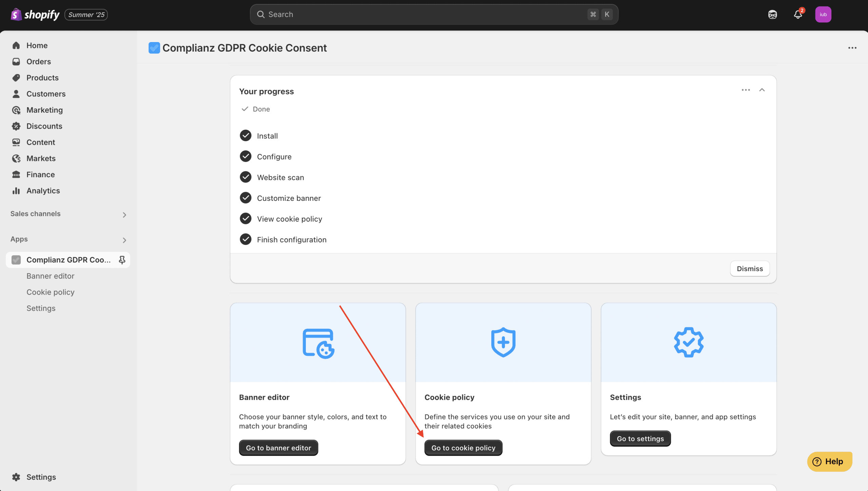Viewport: 868px width, 491px height.
Task: Click the Customize banner step label
Action: [x=289, y=198]
